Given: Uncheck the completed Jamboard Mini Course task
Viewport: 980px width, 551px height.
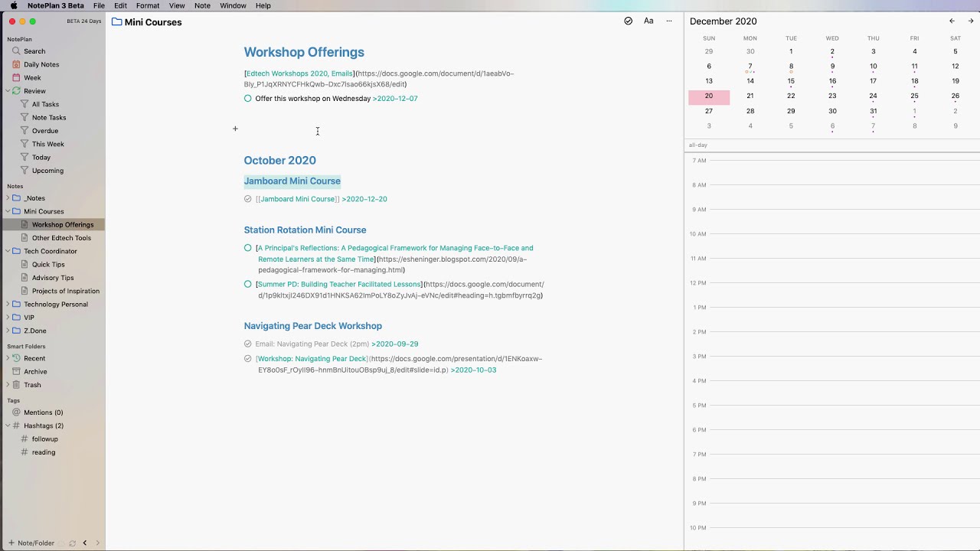Looking at the screenshot, I should 248,199.
